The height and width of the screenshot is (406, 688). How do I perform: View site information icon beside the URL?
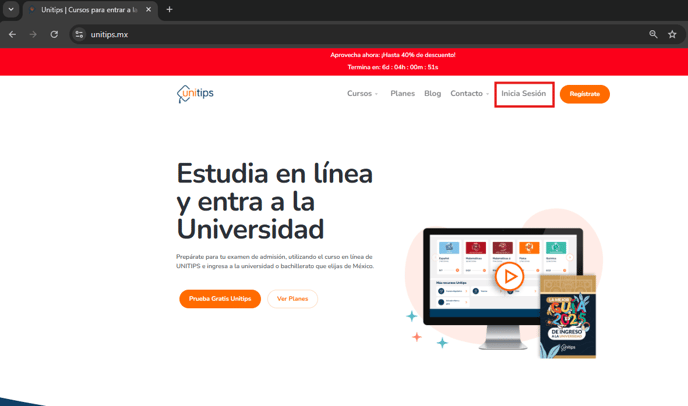tap(80, 34)
